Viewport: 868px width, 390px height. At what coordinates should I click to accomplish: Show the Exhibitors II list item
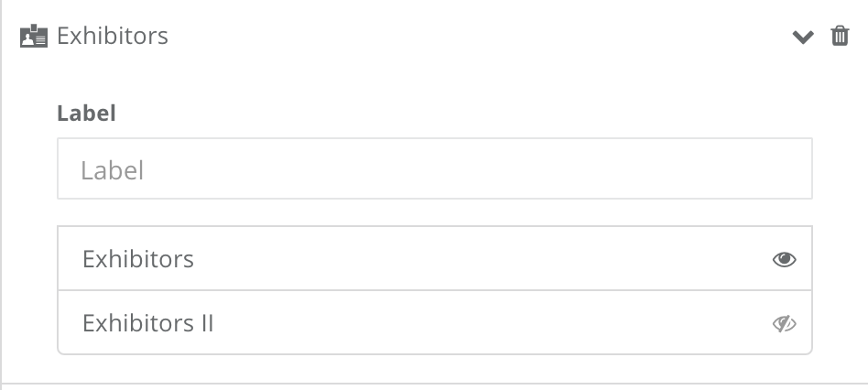point(785,323)
